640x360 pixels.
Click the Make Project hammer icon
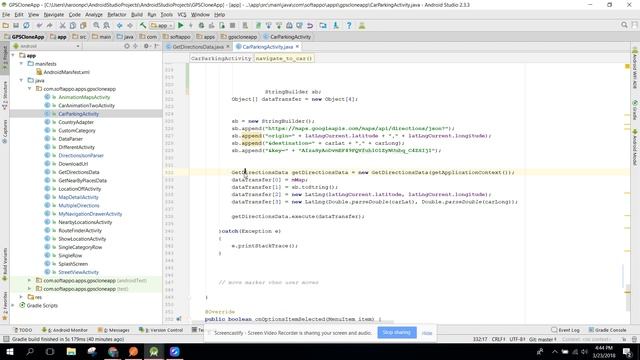(143, 25)
